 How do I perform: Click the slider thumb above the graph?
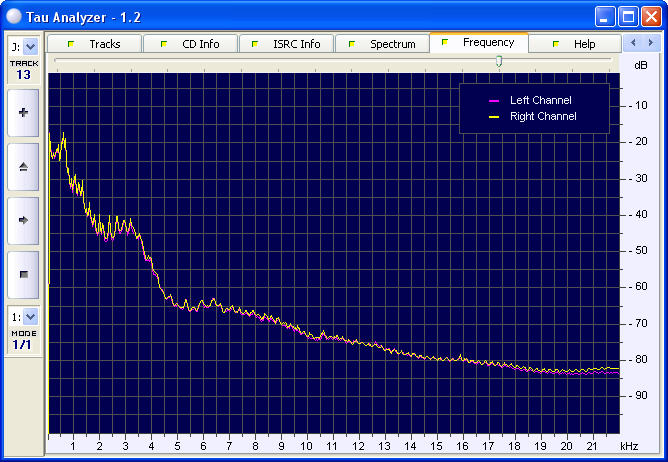pos(499,61)
